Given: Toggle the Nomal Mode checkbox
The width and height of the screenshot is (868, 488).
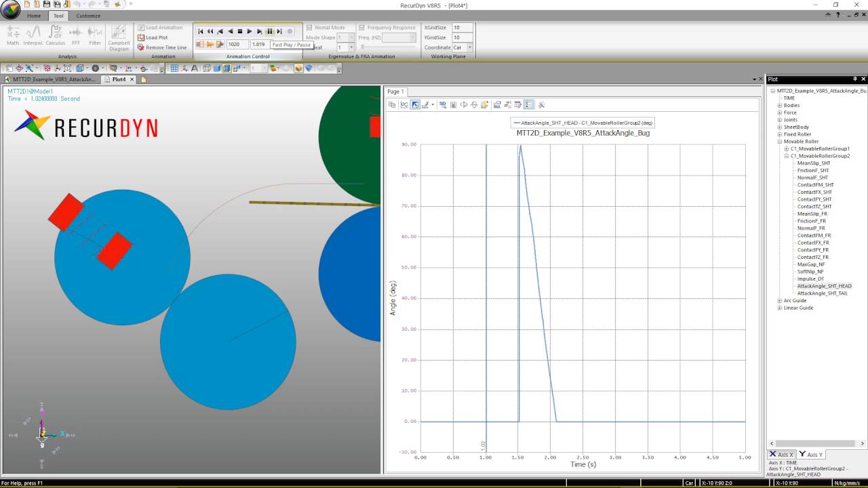Looking at the screenshot, I should click(x=309, y=28).
